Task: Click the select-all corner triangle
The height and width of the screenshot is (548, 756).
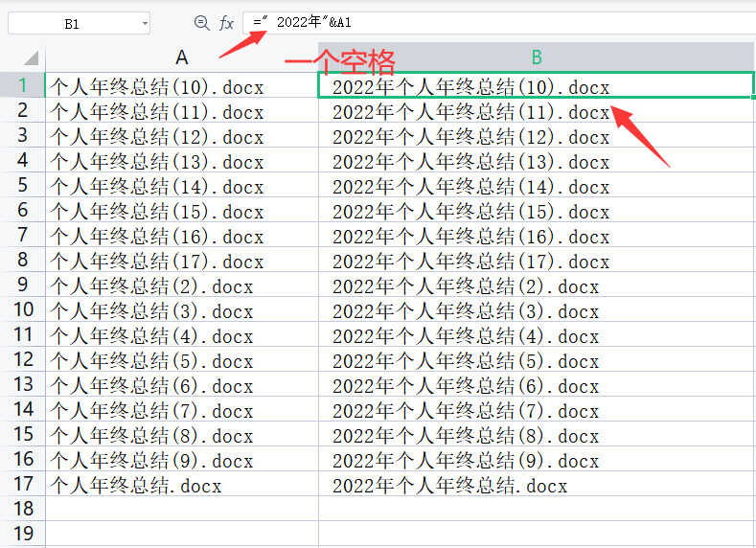Action: point(31,58)
